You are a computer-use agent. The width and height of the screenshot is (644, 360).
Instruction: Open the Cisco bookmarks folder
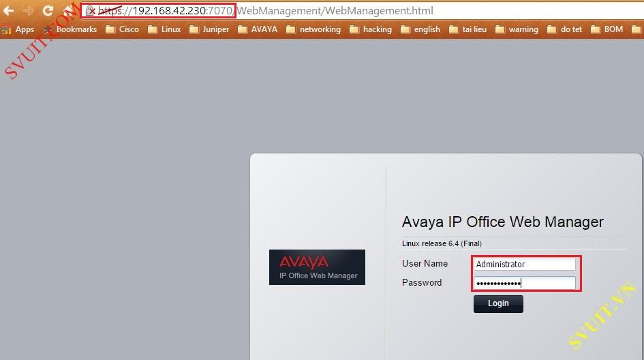coord(123,29)
